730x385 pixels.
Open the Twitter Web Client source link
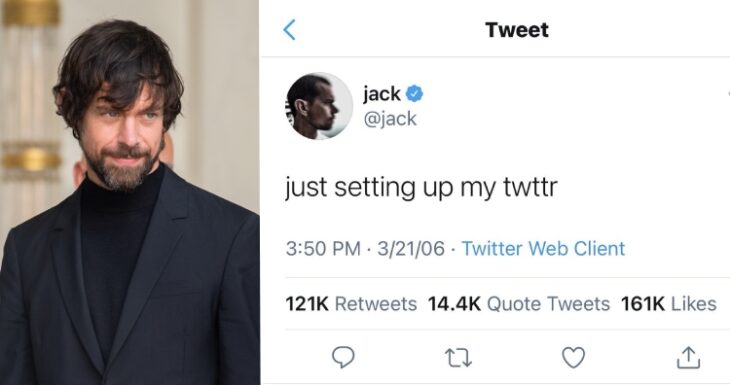[543, 249]
